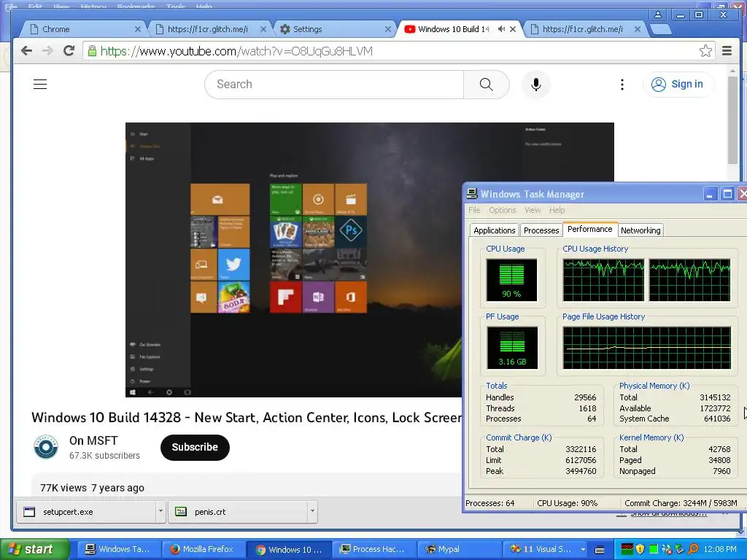Click the tray safely remove hardware icon
Image resolution: width=747 pixels, height=560 pixels.
tap(680, 549)
